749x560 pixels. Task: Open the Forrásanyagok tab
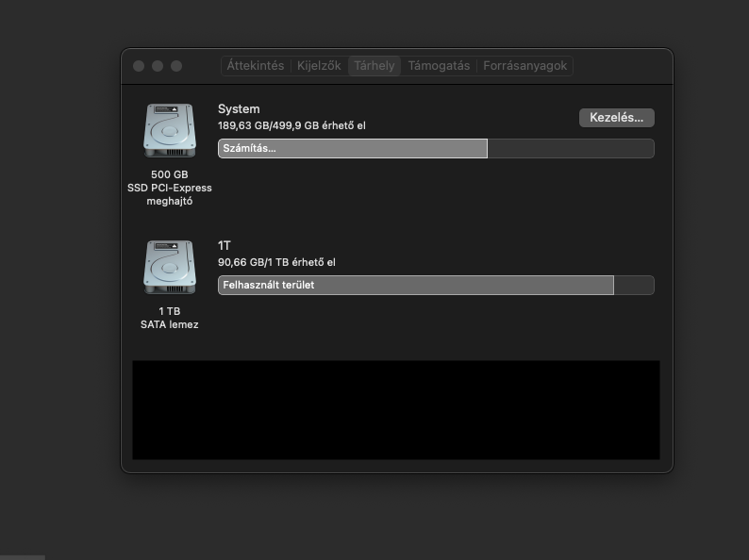[x=524, y=66]
